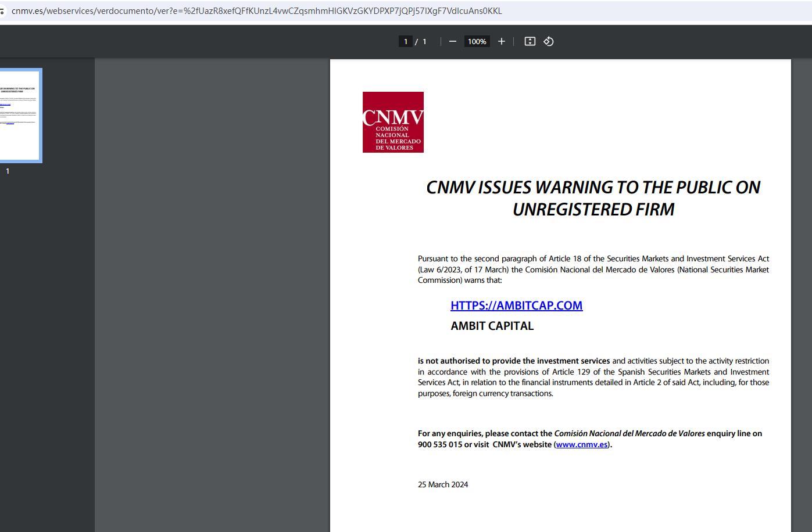
Task: Click the enquiry line number 900 535 015
Action: coord(440,444)
